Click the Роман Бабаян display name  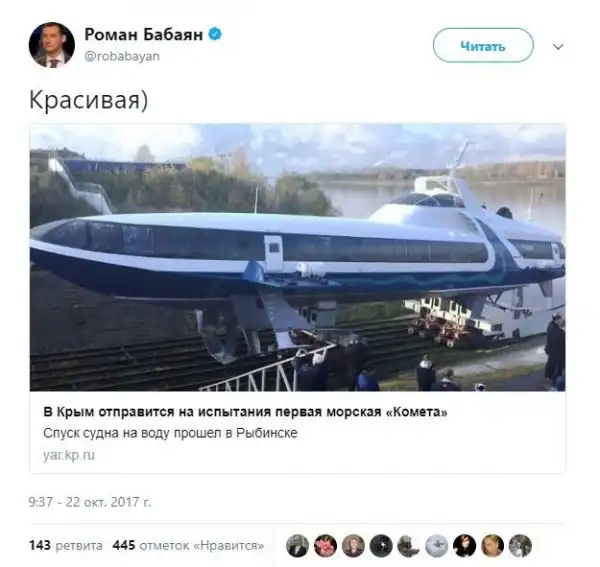pos(143,34)
